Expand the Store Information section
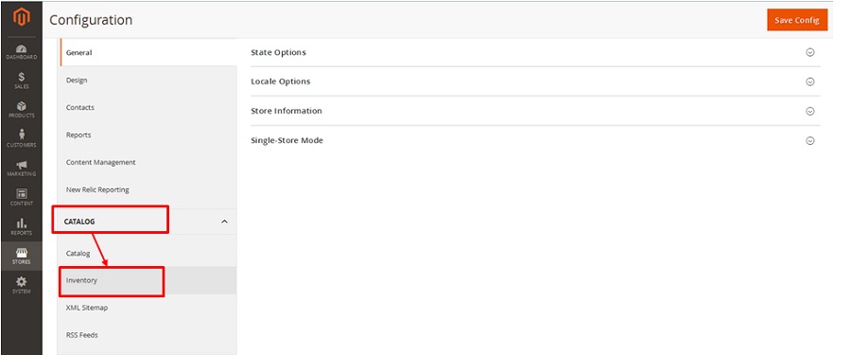 (x=535, y=111)
